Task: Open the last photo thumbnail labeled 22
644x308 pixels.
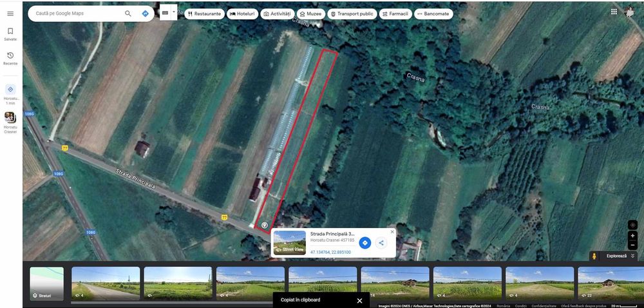Action: 611,284
